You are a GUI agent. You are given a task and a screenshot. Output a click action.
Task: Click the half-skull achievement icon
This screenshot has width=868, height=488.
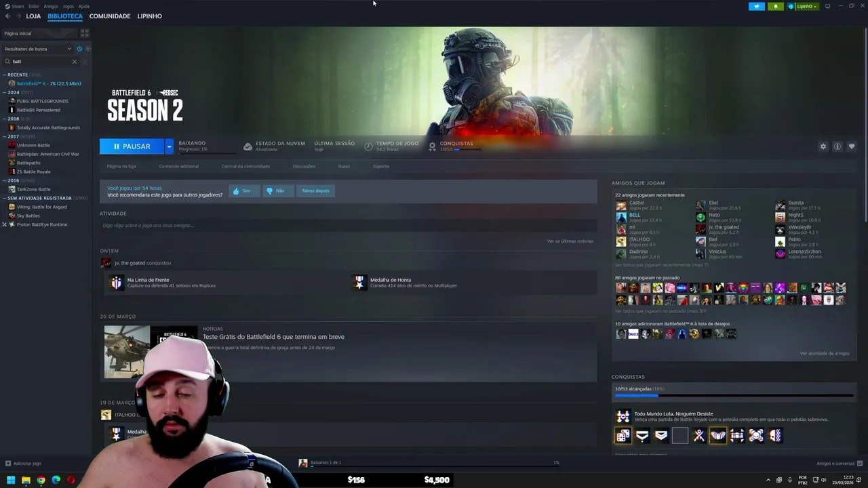tap(775, 436)
